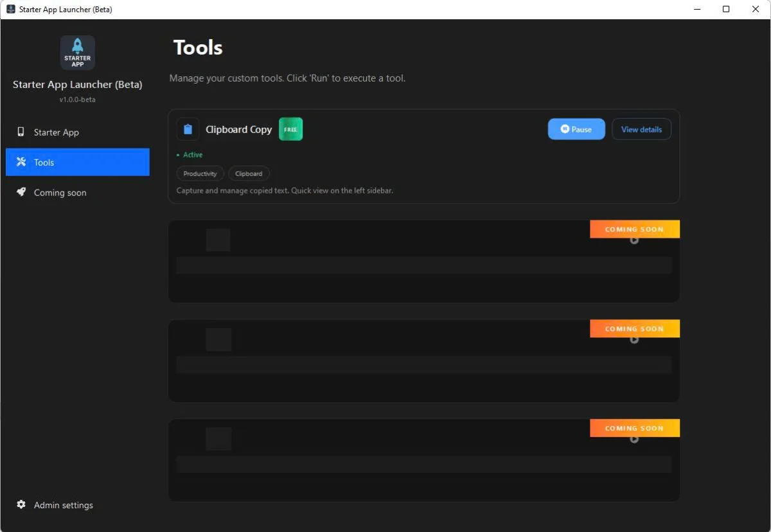This screenshot has height=532, width=771.
Task: Click the play icon on the middle locked tool card
Action: tap(634, 339)
